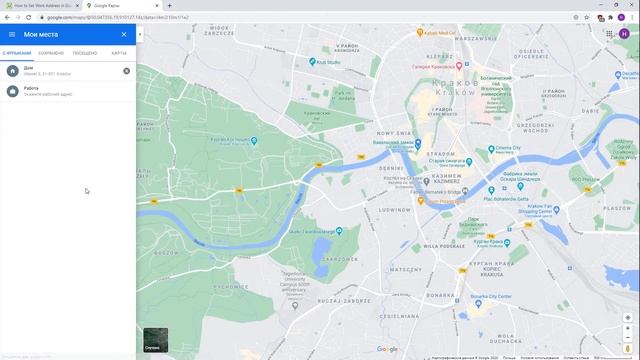This screenshot has width=640, height=360.
Task: Close the Мои места panel
Action: coord(124,34)
